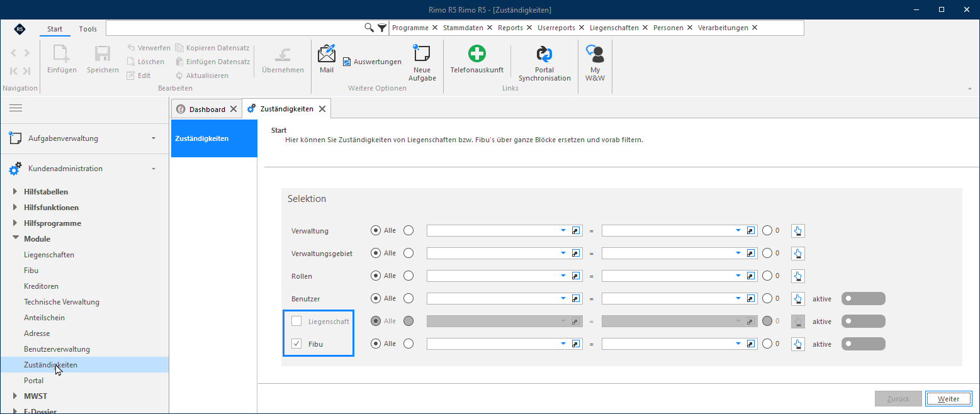Select the Alle radio in Rollen row
Screen dimensions: 980x414
coord(376,276)
